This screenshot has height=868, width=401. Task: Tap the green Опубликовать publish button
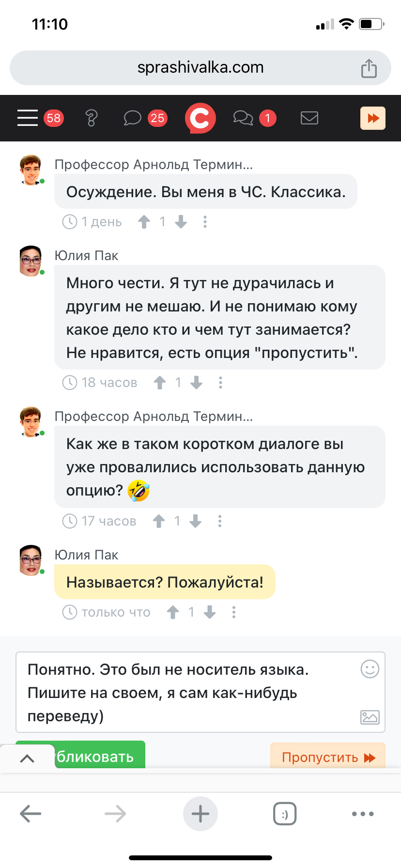pos(80,755)
